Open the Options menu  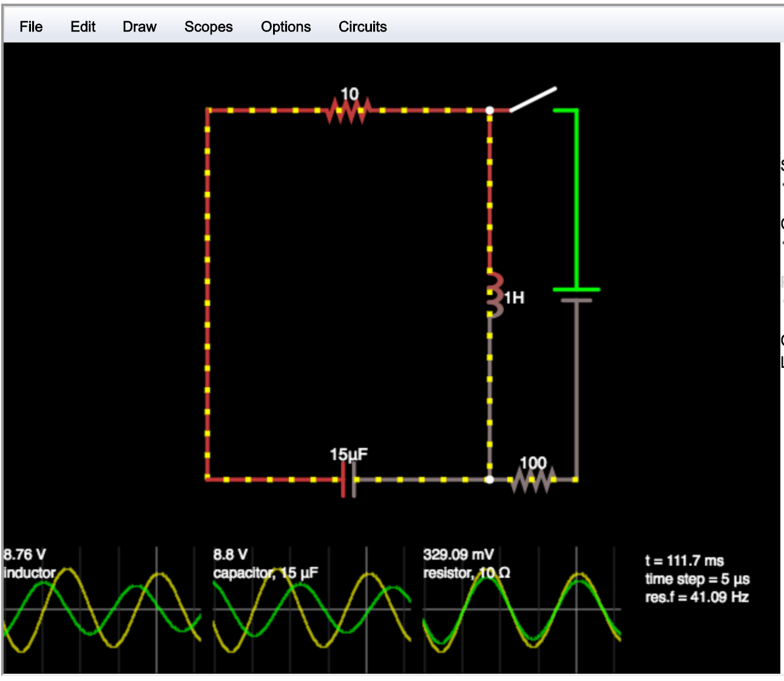pyautogui.click(x=285, y=27)
